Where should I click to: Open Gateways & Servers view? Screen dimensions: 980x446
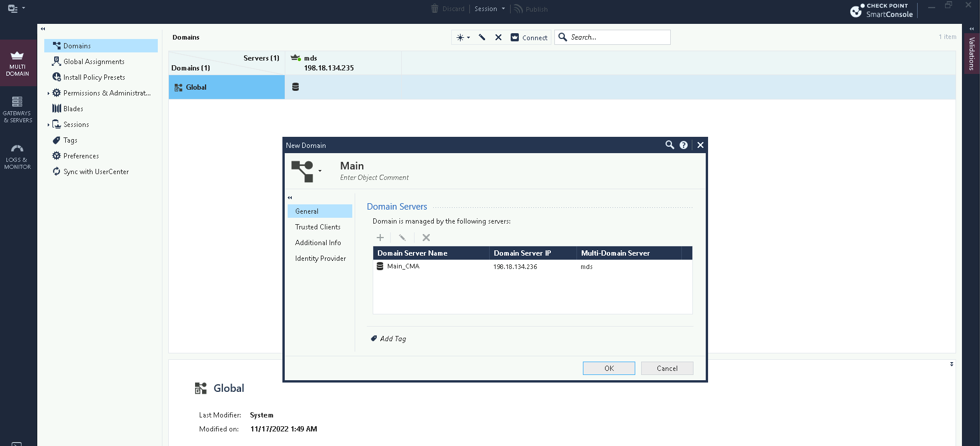tap(17, 109)
